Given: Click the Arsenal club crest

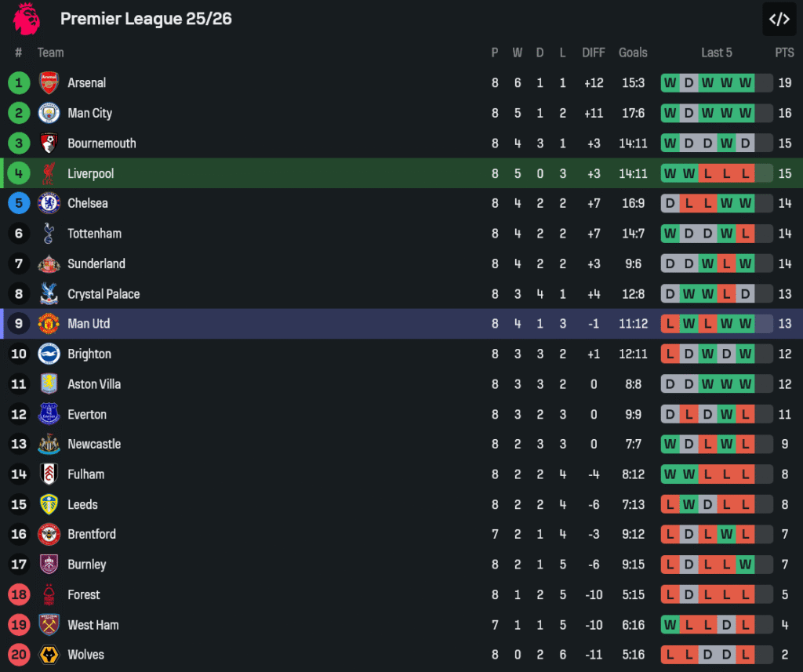Looking at the screenshot, I should tap(49, 83).
